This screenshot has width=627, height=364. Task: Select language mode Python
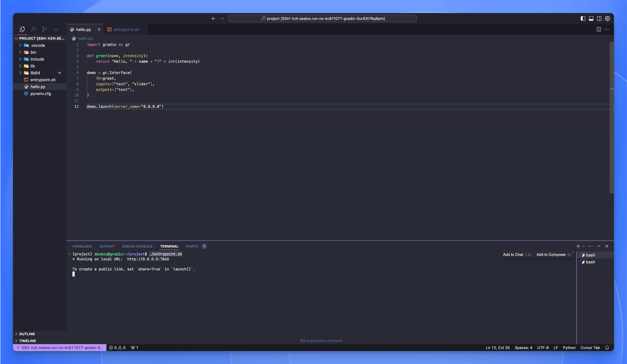click(x=569, y=348)
